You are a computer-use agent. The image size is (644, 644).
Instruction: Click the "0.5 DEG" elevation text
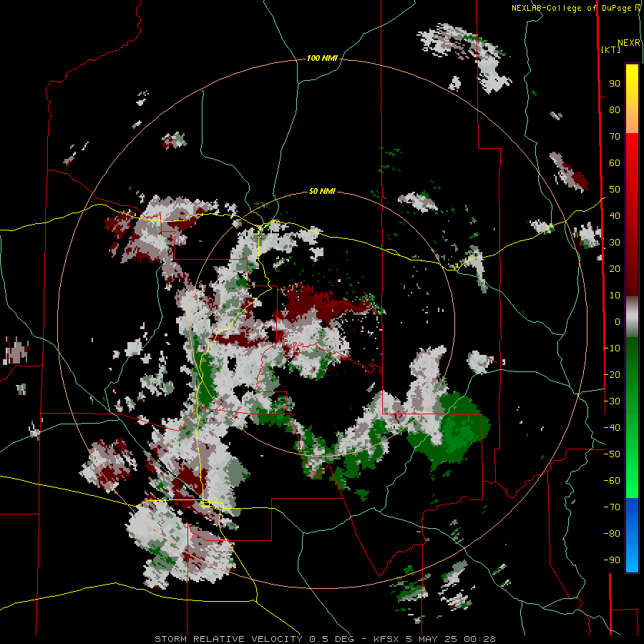[x=331, y=639]
